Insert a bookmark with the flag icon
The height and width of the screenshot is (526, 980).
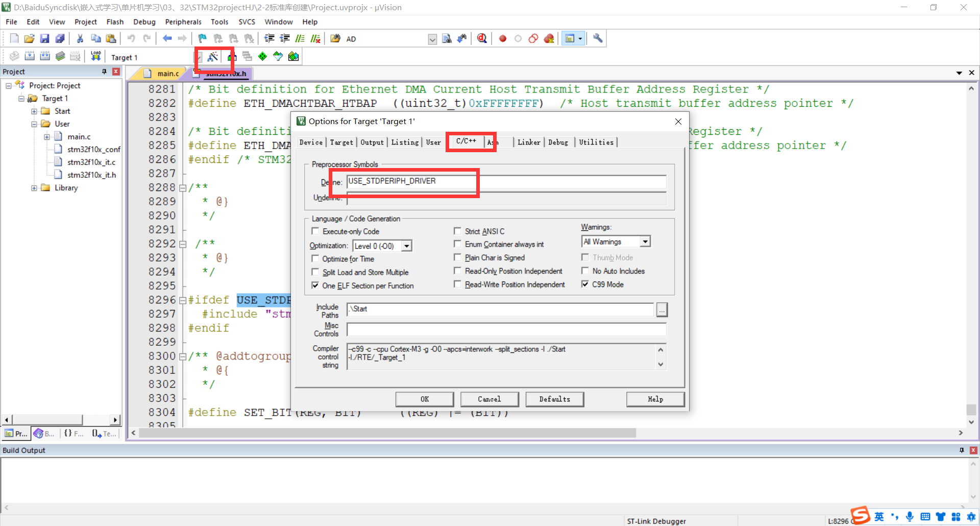click(x=203, y=38)
